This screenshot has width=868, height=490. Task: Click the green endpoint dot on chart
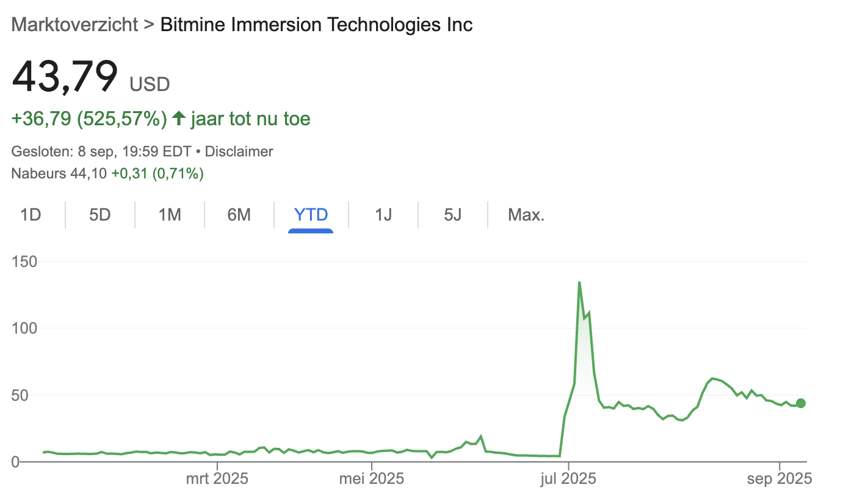coord(801,403)
